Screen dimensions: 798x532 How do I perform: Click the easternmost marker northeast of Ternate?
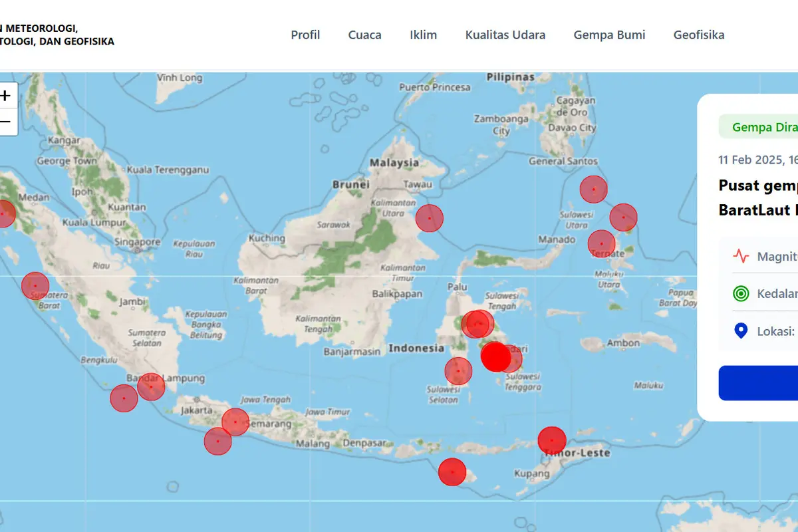(623, 217)
